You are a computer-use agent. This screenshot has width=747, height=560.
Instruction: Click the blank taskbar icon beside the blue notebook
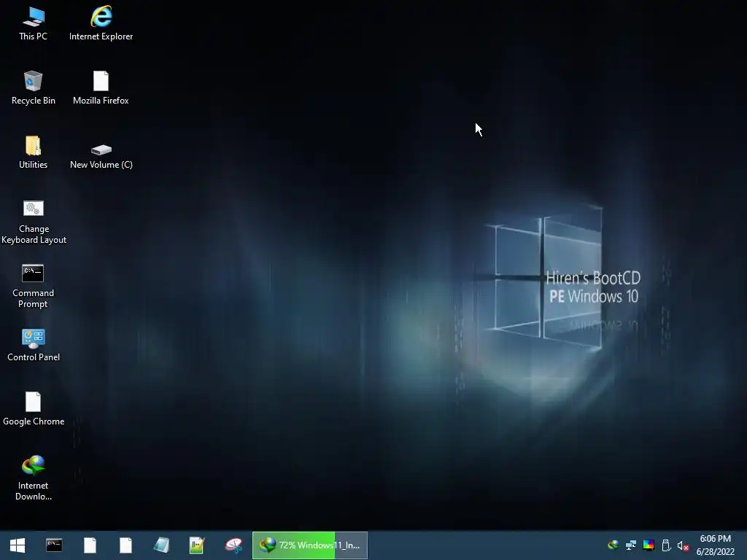125,545
